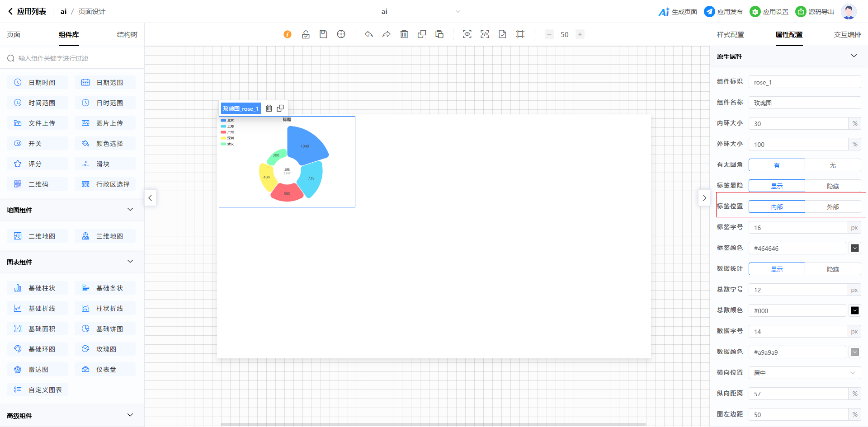Add the 玫瑰图 rose chart component
Viewport: 868px width, 427px height.
(x=105, y=349)
